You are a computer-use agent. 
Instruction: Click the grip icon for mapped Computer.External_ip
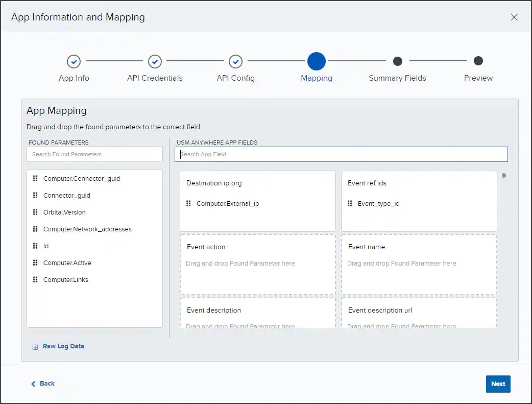click(188, 204)
